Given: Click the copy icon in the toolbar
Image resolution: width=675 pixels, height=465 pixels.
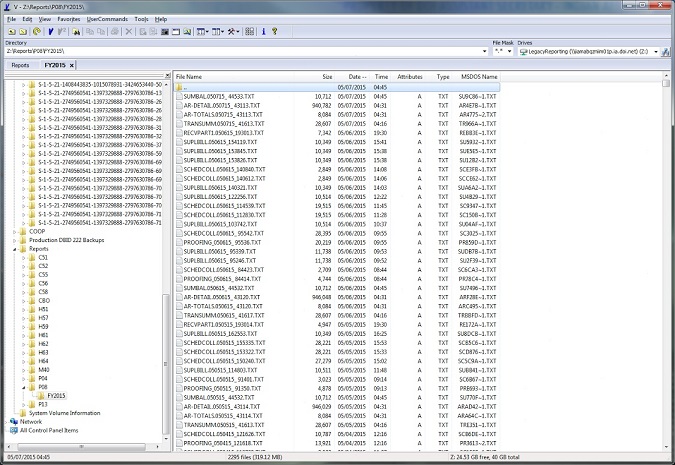Looking at the screenshot, I should [x=90, y=31].
